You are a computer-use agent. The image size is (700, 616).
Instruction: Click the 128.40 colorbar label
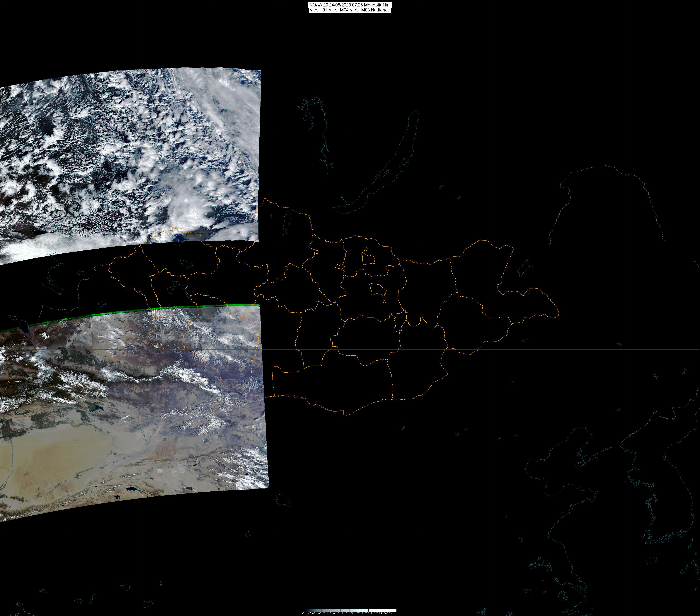[331, 614]
